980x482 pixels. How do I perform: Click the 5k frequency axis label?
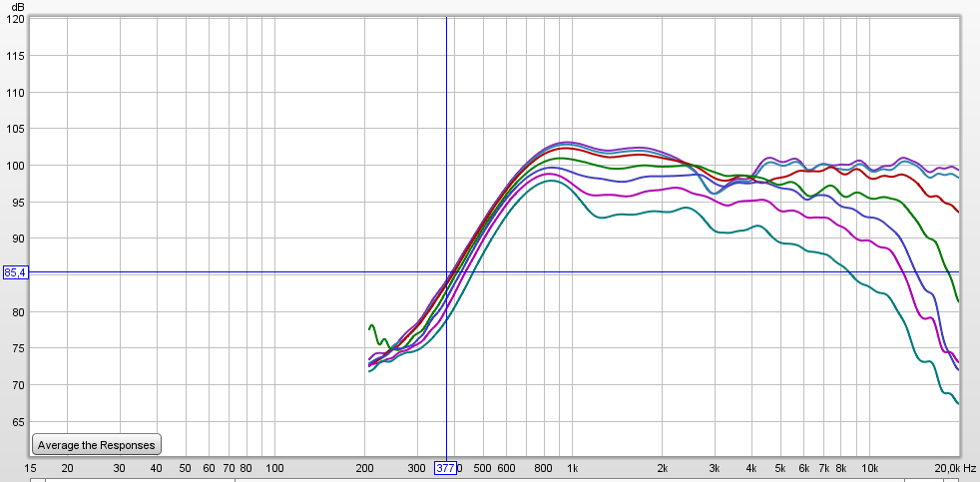(x=780, y=468)
